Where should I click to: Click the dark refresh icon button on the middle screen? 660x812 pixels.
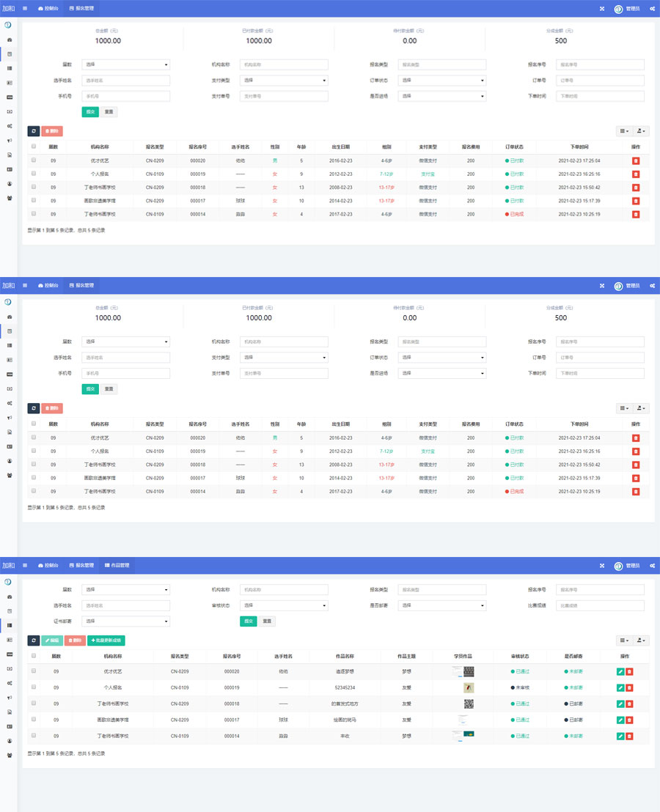(34, 408)
